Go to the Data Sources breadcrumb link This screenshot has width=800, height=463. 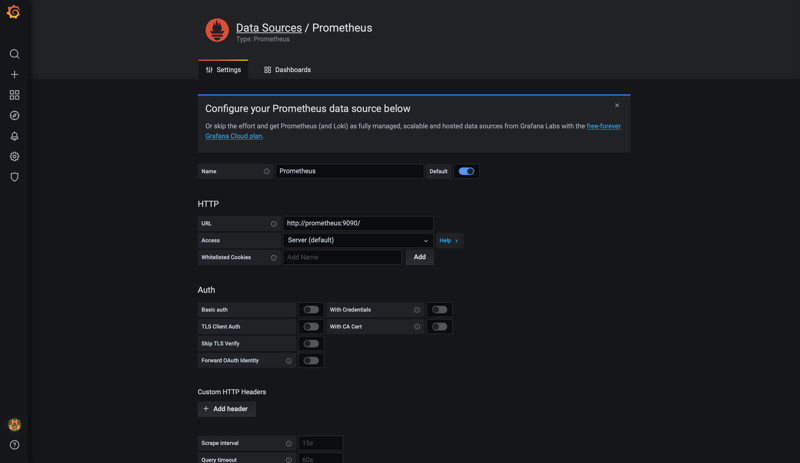tap(268, 28)
